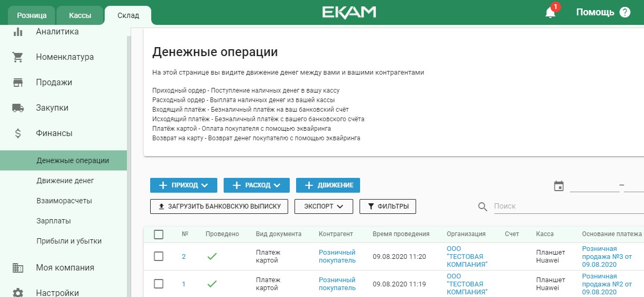Check the box for row number 1
This screenshot has width=644, height=297.
(x=159, y=284)
